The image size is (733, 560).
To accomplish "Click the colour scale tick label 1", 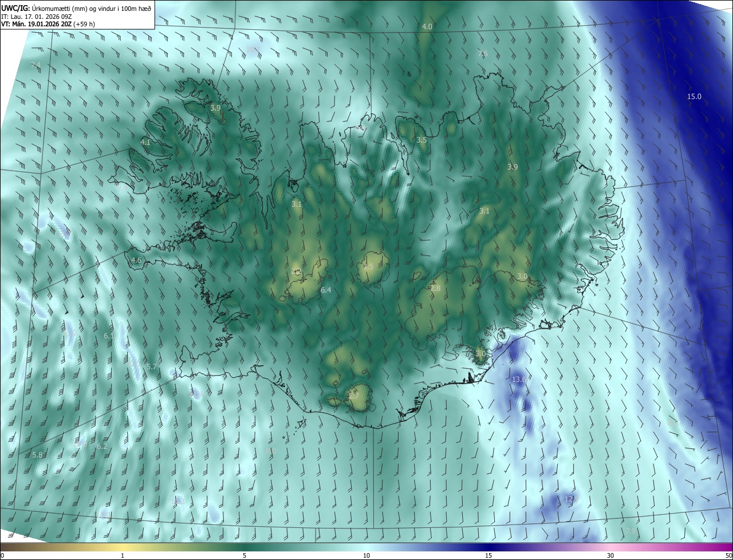I will tap(123, 555).
